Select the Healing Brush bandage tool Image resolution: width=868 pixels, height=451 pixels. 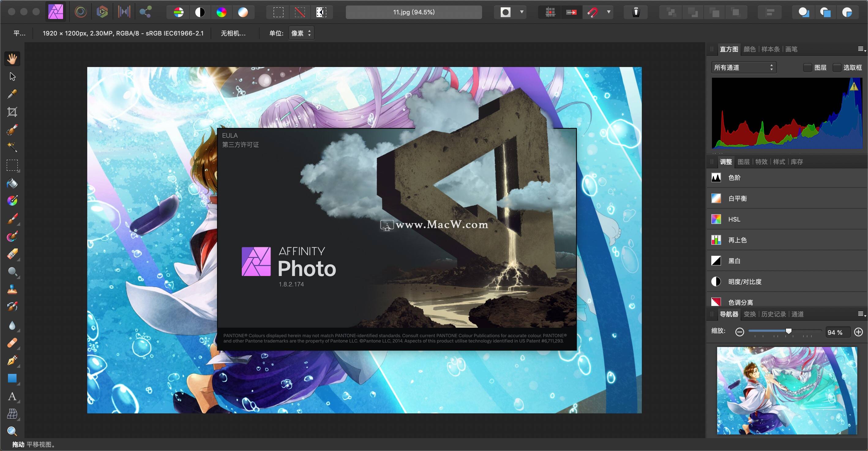(12, 343)
